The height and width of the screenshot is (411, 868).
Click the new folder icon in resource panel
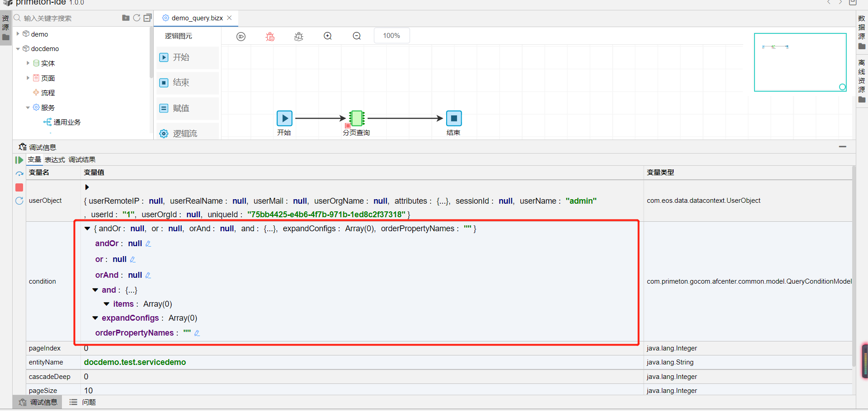pyautogui.click(x=126, y=18)
